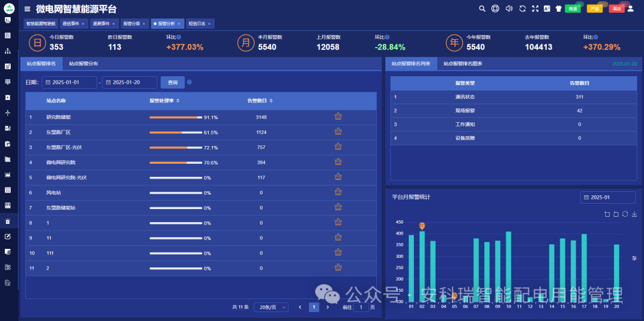Click the 查询 query button

pyautogui.click(x=172, y=82)
